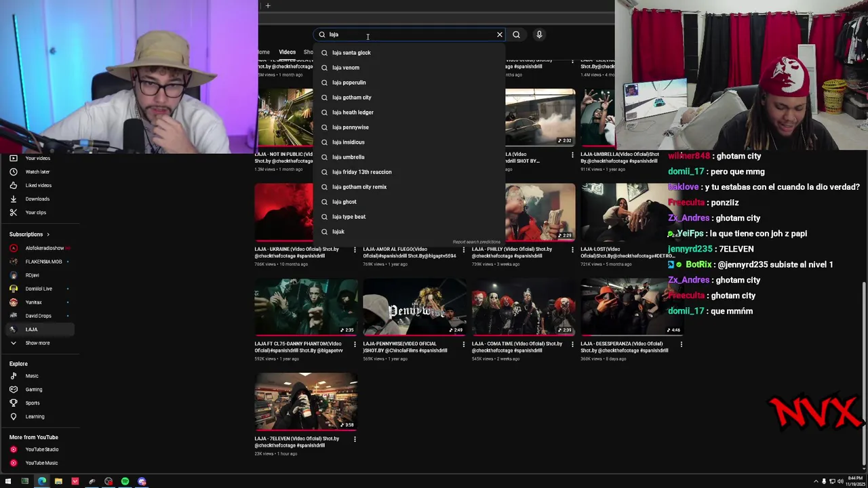The height and width of the screenshot is (488, 868).
Task: Open options menu for LAJA-AMOR AL FUEGO
Action: tap(464, 250)
